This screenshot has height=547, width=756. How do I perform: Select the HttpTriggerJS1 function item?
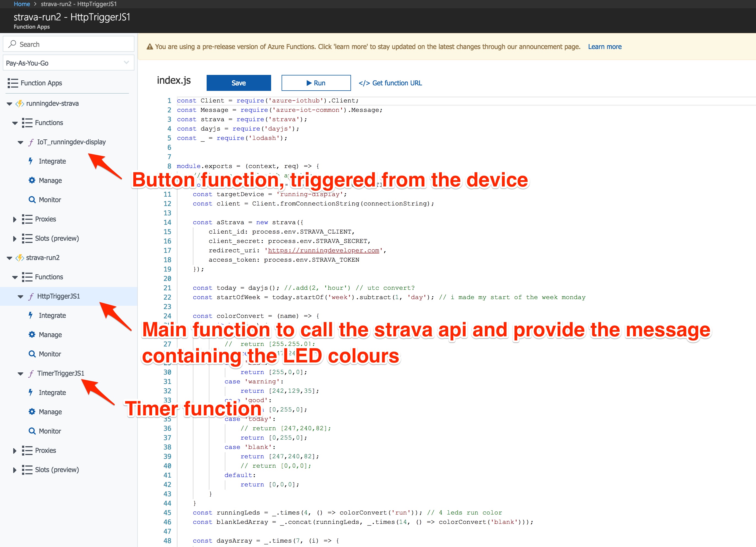pos(58,296)
